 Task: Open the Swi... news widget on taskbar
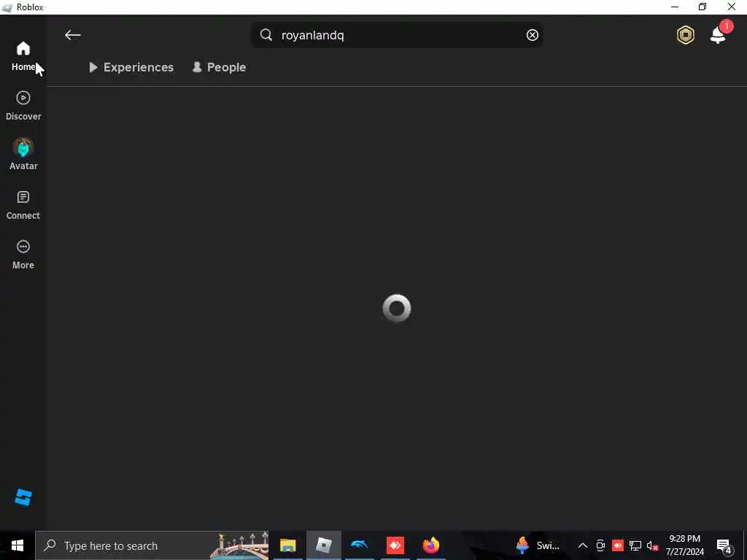pyautogui.click(x=538, y=545)
